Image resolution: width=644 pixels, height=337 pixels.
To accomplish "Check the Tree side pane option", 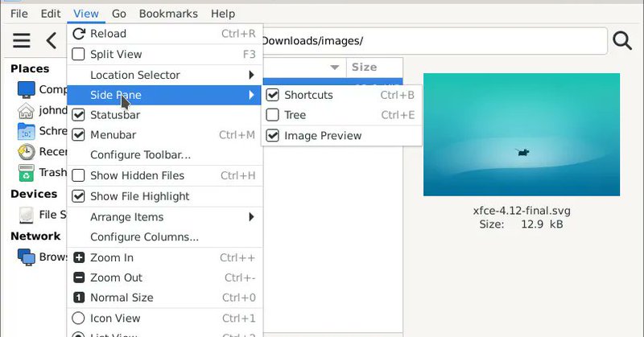I will (272, 115).
